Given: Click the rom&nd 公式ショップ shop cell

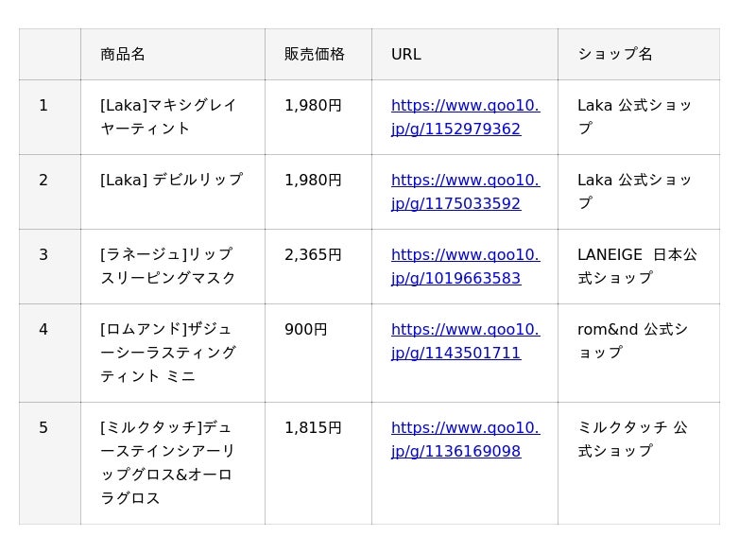Looking at the screenshot, I should [632, 341].
